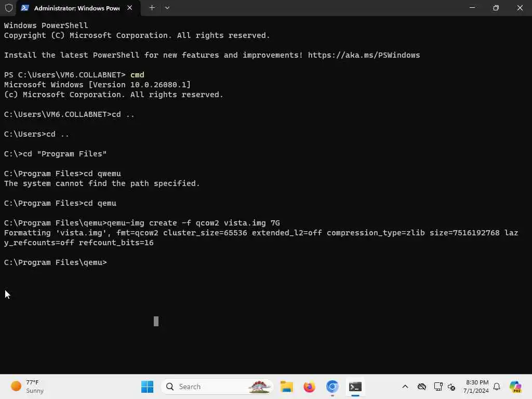Click the dinosaur search highlight image
The height and width of the screenshot is (399, 532).
[260, 387]
